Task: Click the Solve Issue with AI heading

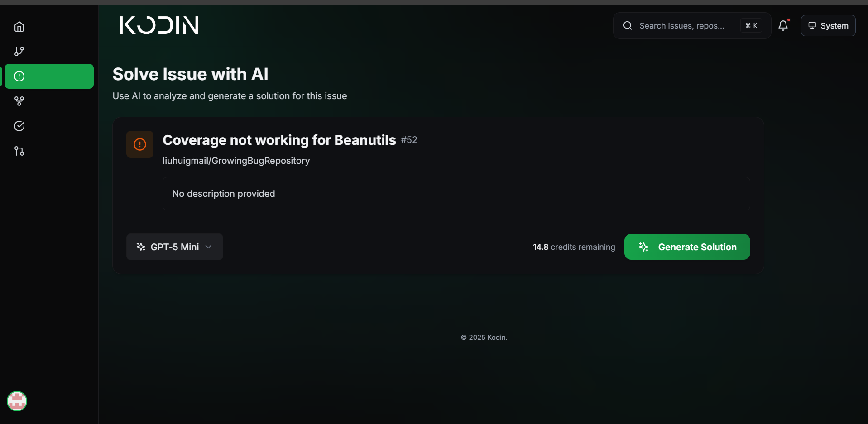Action: [x=190, y=74]
